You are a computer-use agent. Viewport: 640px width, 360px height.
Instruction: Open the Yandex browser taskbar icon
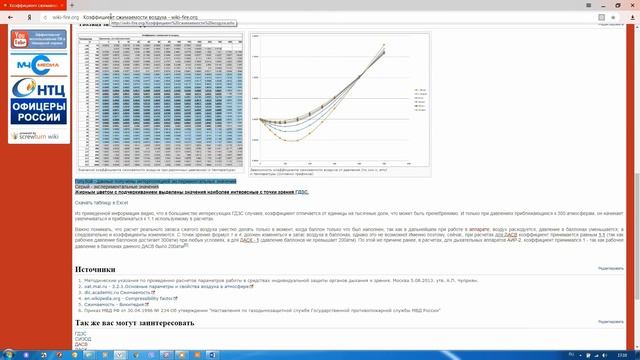coord(120,355)
